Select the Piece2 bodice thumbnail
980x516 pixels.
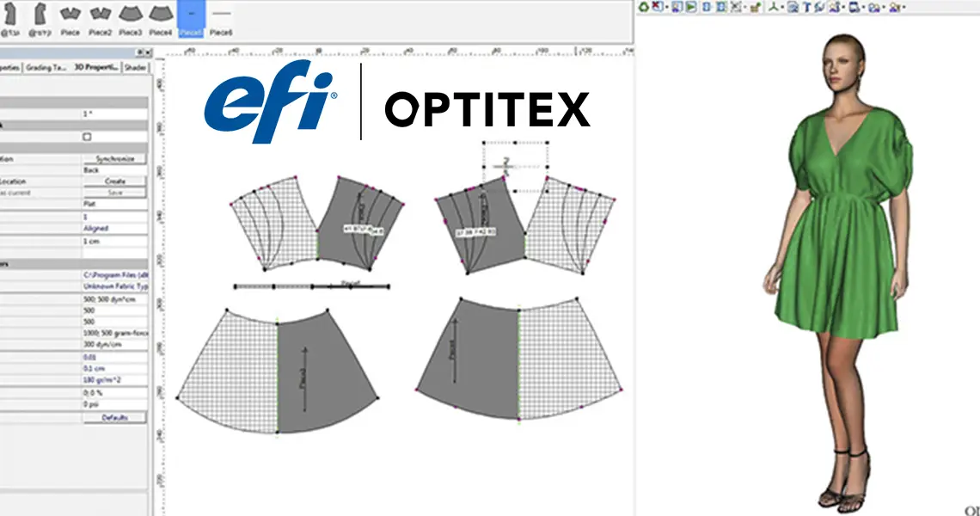click(x=101, y=15)
